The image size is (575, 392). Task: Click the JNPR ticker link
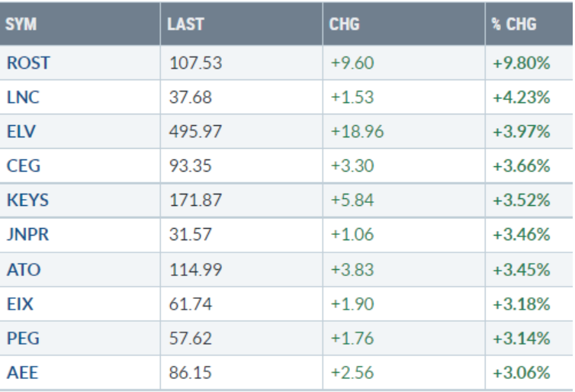tap(27, 235)
